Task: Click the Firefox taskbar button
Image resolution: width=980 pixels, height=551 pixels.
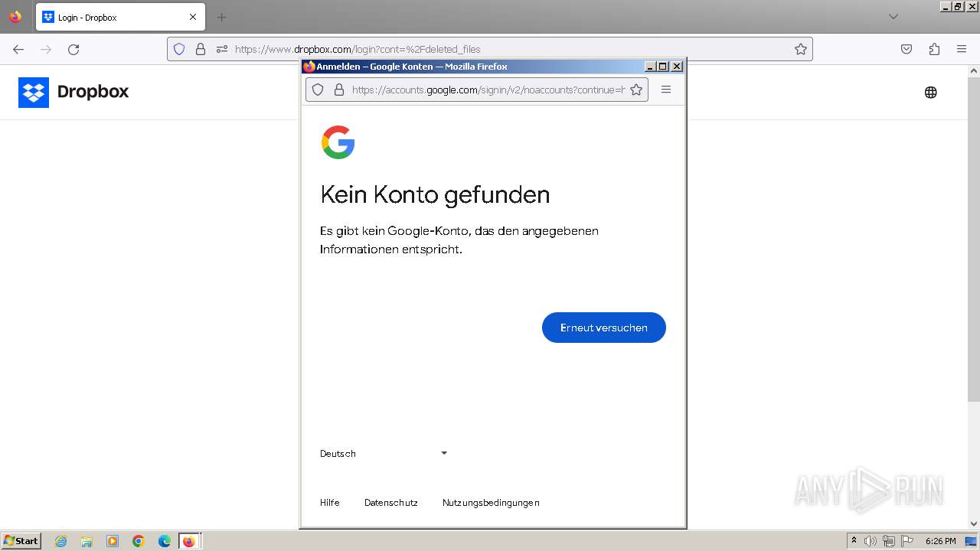Action: click(189, 541)
